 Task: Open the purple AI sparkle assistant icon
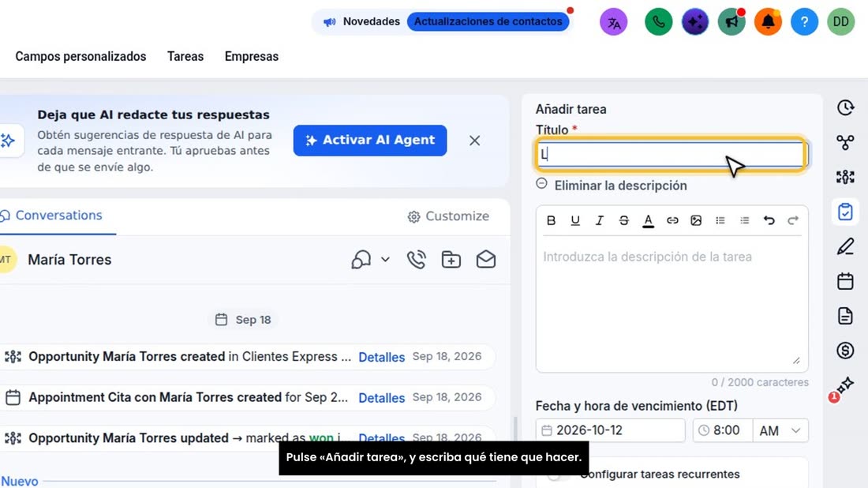click(694, 22)
